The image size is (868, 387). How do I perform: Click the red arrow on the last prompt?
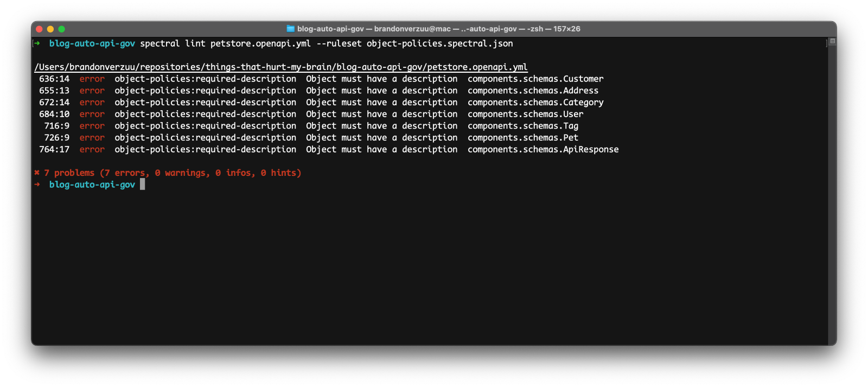coord(37,185)
